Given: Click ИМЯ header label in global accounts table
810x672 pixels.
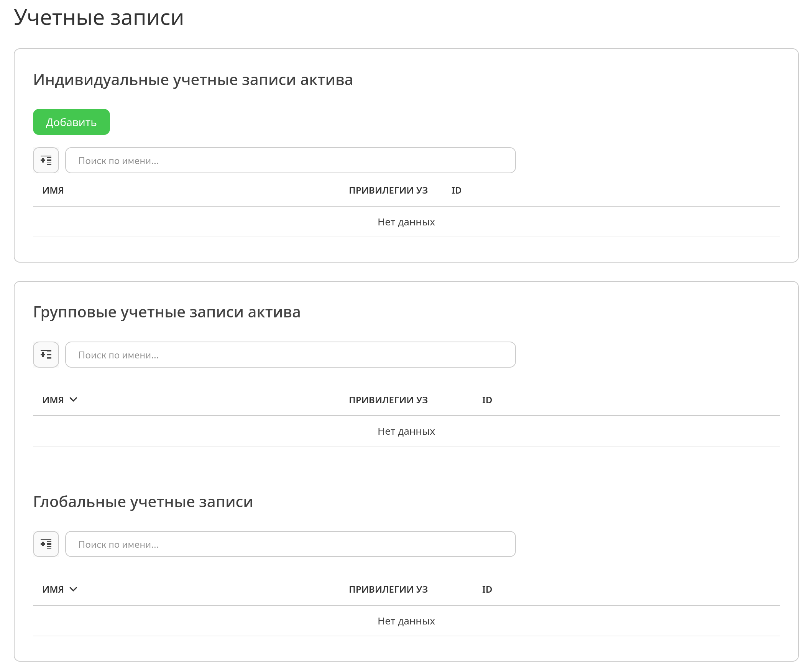Looking at the screenshot, I should [x=53, y=590].
